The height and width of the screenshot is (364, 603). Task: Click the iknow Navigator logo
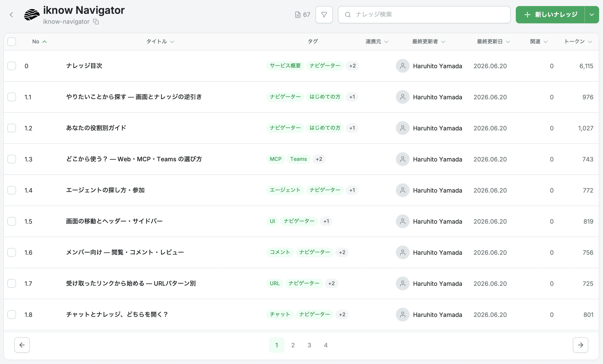(32, 15)
